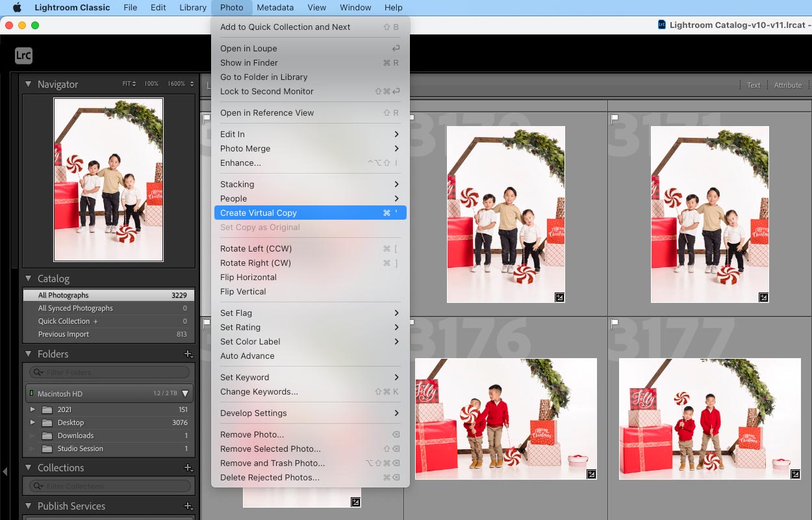Viewport: 812px width, 520px height.
Task: Click the plus icon on Publish Services panel
Action: 188,506
